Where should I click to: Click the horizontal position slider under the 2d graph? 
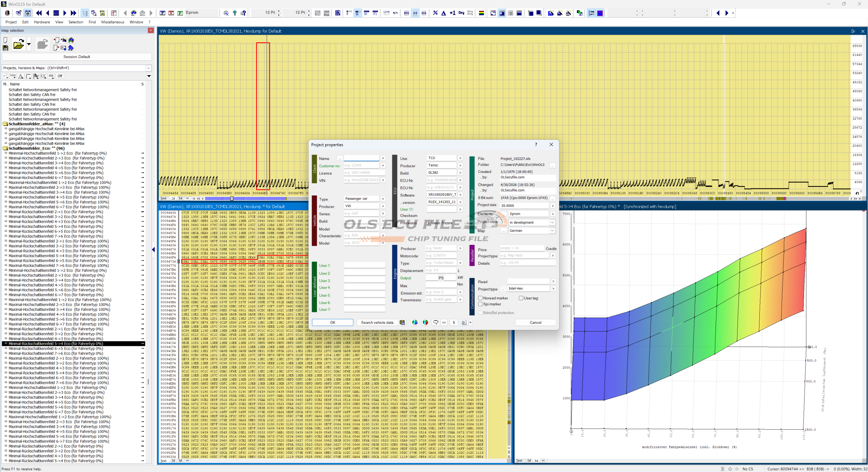point(232,198)
